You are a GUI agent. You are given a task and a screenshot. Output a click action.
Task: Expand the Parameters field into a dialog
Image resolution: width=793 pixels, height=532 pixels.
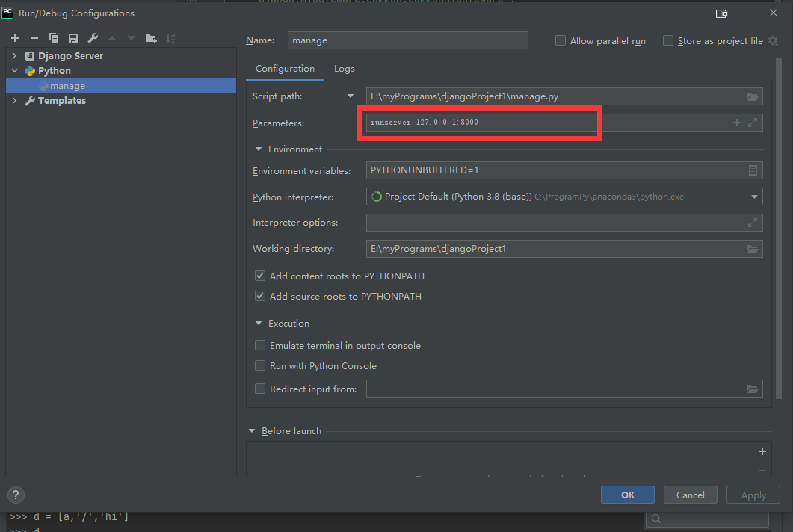(752, 122)
